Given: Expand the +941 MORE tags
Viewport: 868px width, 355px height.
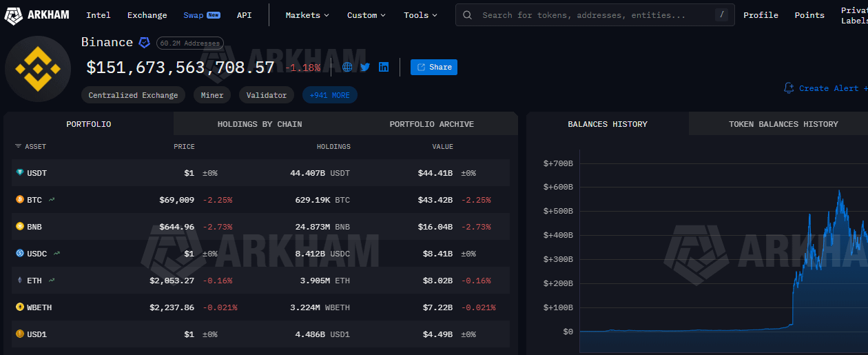Looking at the screenshot, I should click(x=329, y=95).
